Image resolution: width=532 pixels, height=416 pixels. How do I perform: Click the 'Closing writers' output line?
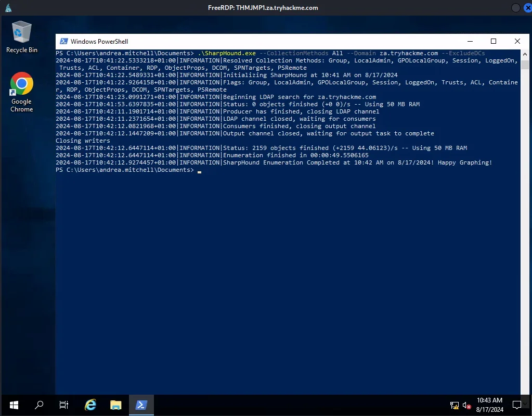point(83,141)
